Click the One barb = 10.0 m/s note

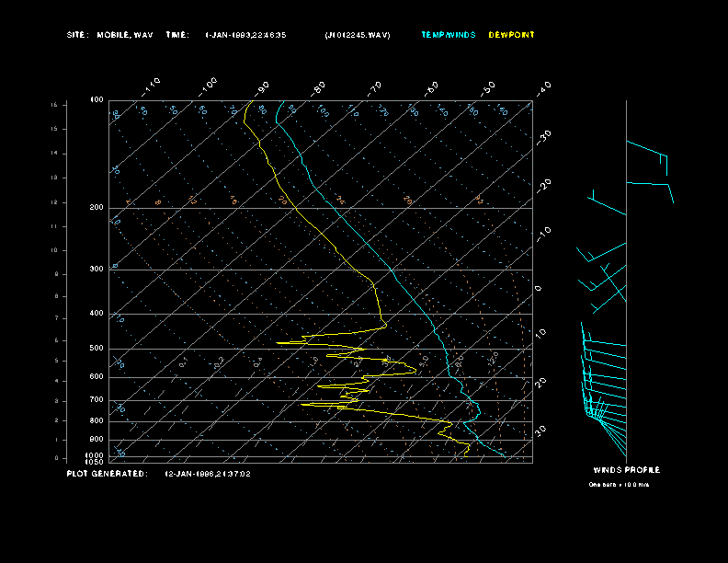click(619, 485)
